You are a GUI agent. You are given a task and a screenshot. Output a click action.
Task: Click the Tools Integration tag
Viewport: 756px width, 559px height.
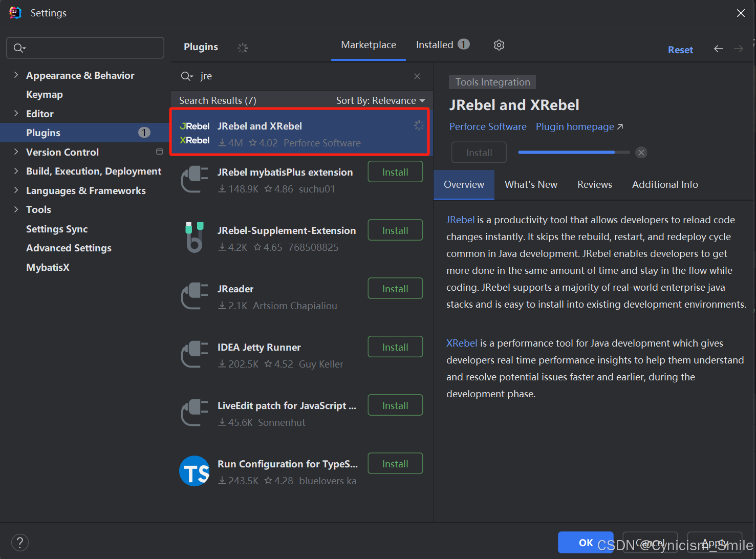pyautogui.click(x=492, y=82)
